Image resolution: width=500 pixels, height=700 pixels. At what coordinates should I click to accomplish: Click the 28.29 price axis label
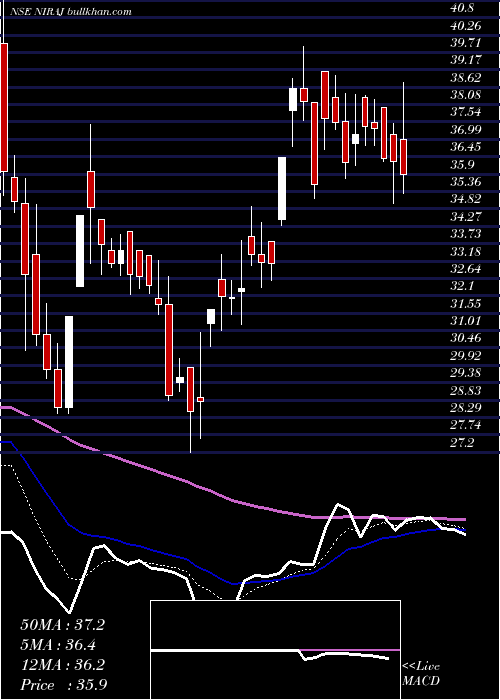(x=466, y=408)
